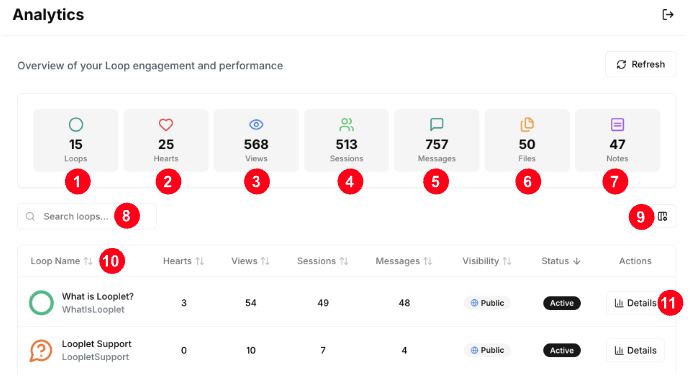Click the Refresh button
This screenshot has height=382, width=690.
(x=640, y=64)
